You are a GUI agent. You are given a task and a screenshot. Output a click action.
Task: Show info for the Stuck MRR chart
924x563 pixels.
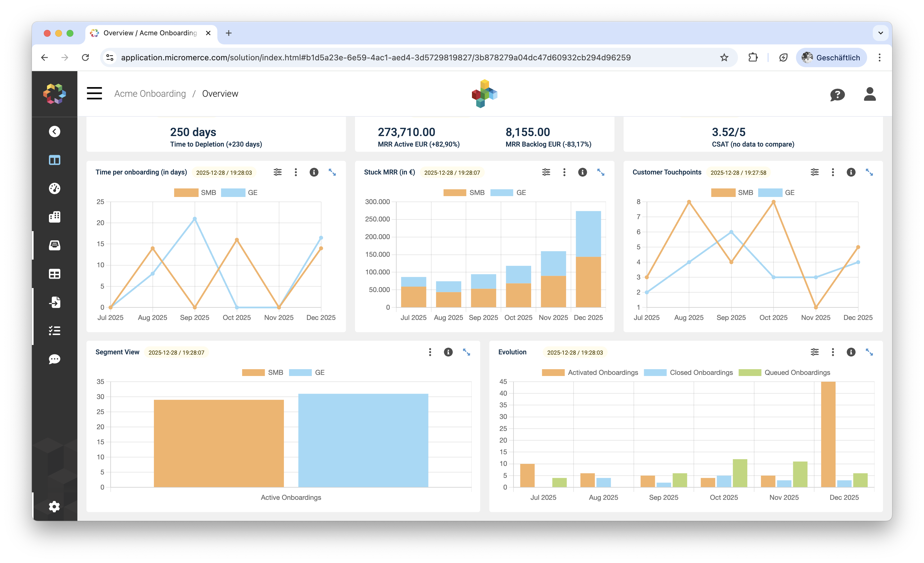click(582, 172)
